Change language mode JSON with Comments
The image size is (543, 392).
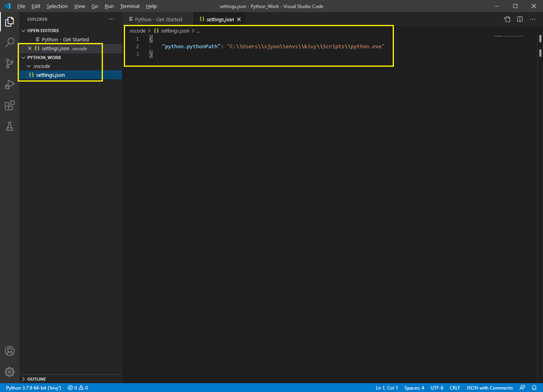click(x=490, y=388)
